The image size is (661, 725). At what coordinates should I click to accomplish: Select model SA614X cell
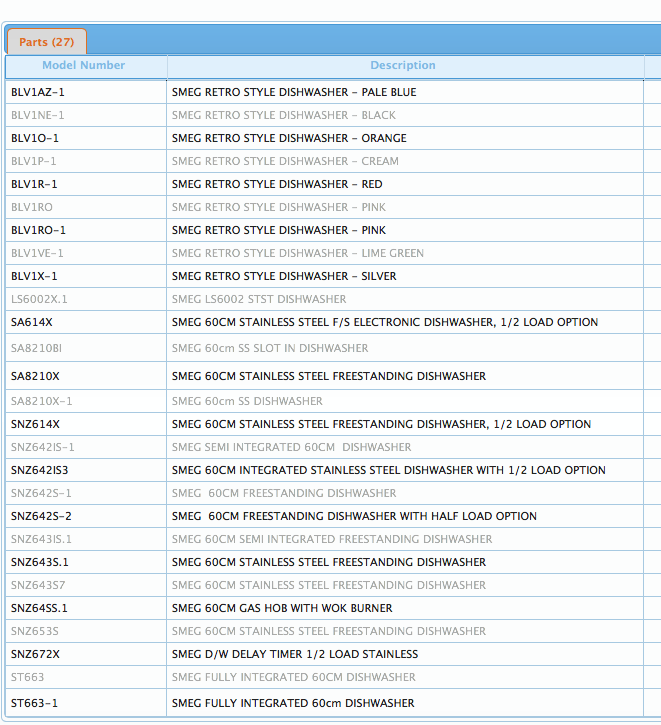86,322
